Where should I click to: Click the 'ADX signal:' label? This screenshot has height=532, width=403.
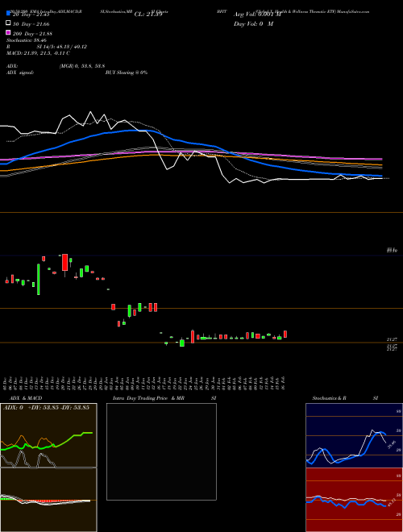[x=20, y=73]
